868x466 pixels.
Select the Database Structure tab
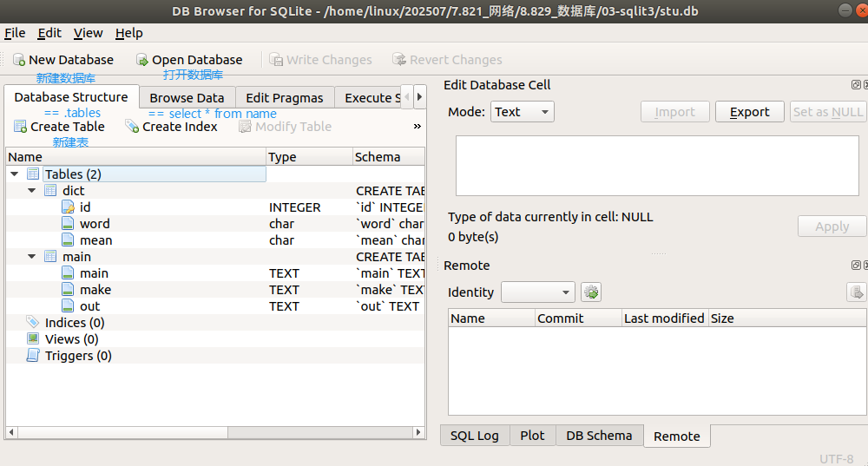point(71,97)
